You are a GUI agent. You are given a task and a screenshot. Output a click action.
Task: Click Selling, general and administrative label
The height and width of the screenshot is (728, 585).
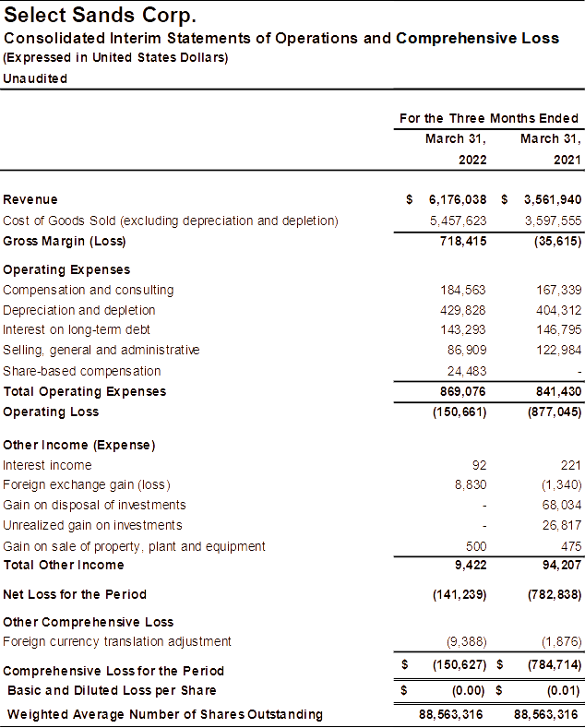point(101,350)
